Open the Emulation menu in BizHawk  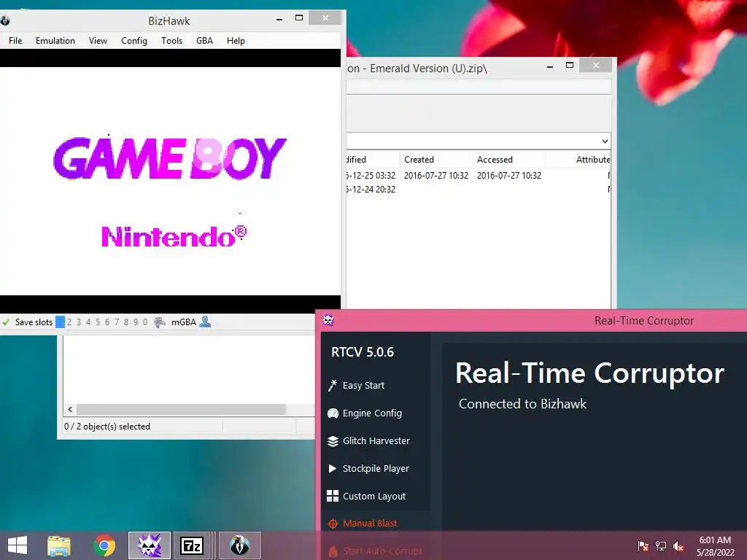55,41
